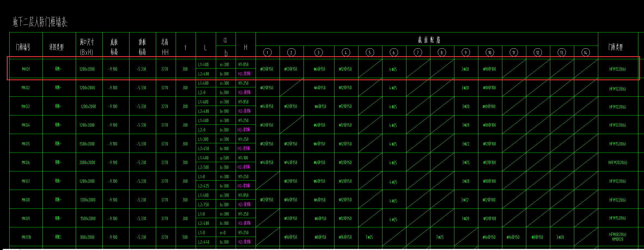Select the circled number 5 column header
Screen dimensions: 644x250
[370, 52]
